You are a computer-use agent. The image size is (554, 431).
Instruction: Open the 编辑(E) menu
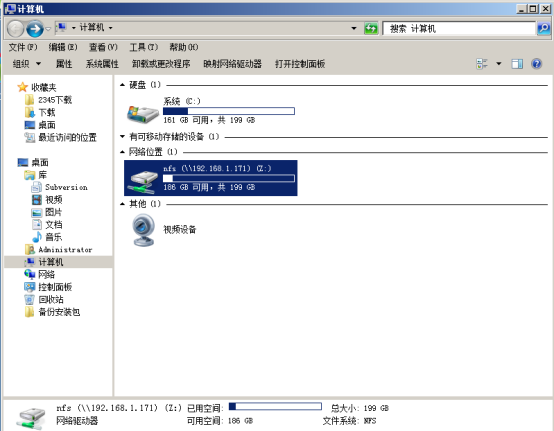(63, 47)
